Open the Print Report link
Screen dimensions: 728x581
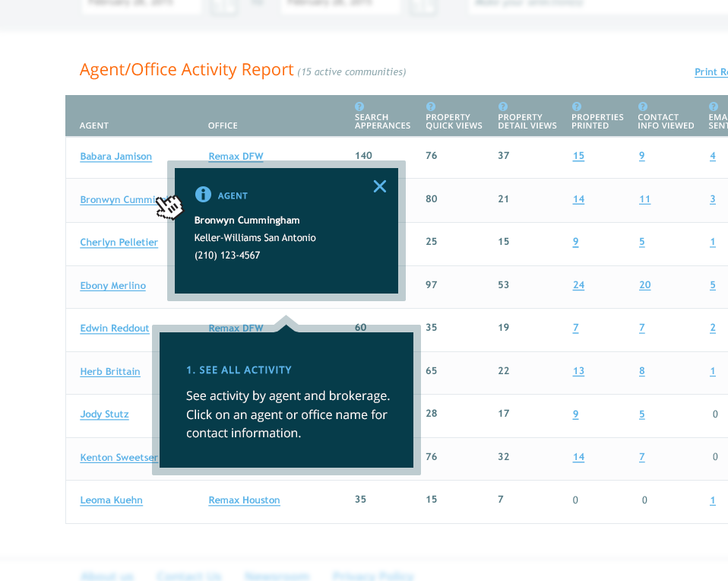pos(711,71)
